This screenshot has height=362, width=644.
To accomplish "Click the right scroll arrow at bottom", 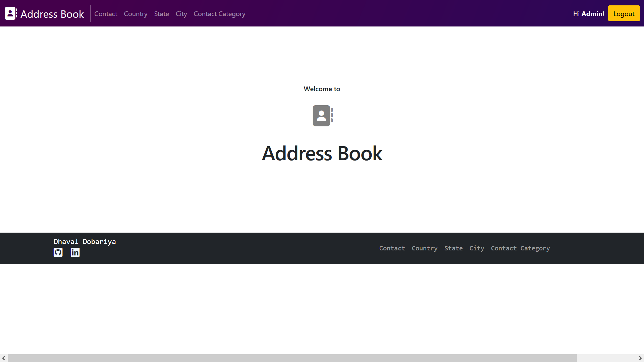I will [x=640, y=358].
